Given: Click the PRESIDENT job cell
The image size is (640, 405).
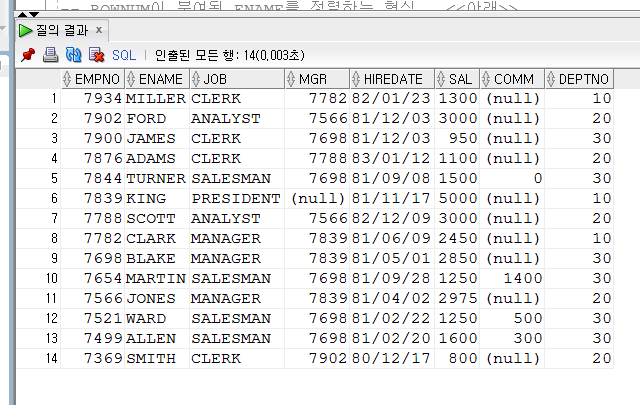Looking at the screenshot, I should point(236,198).
